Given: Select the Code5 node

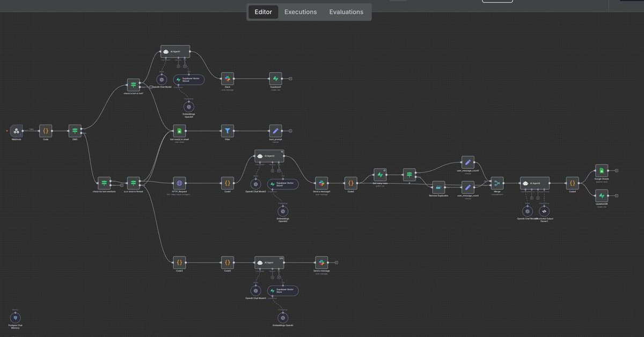Looking at the screenshot, I should [228, 262].
